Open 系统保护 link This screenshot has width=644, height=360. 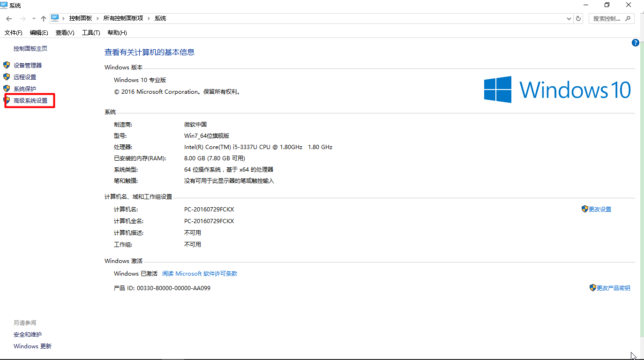pyautogui.click(x=25, y=89)
